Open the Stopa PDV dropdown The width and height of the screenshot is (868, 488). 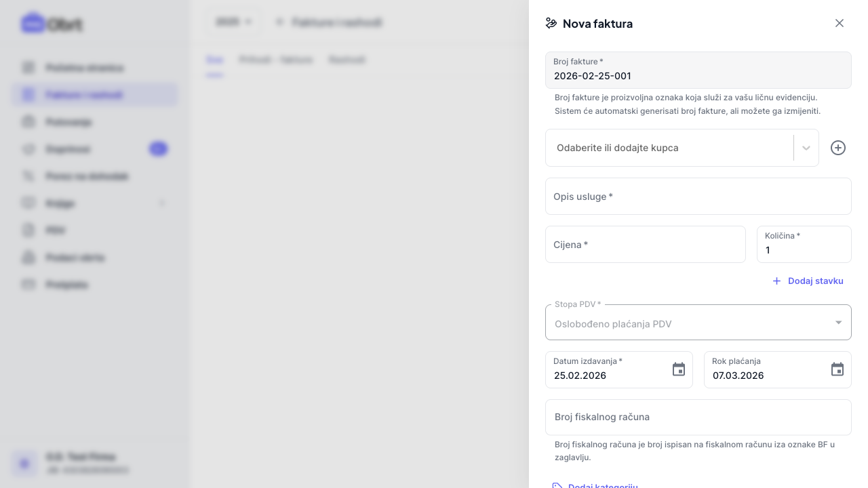click(x=698, y=323)
